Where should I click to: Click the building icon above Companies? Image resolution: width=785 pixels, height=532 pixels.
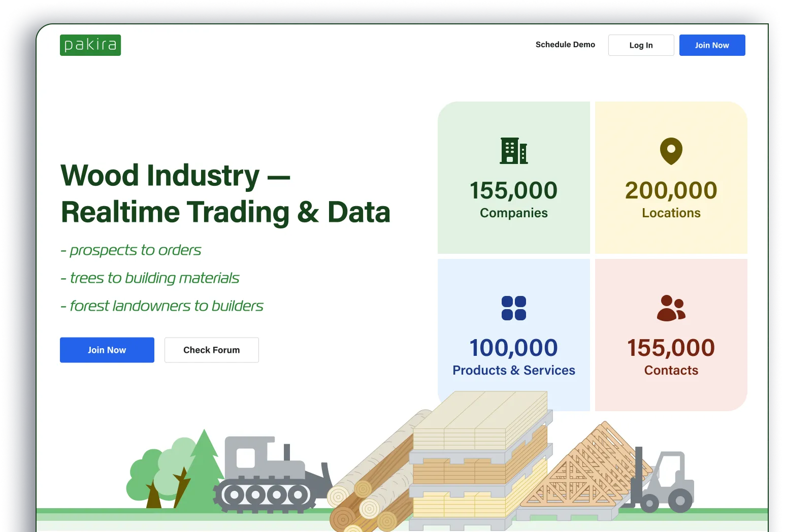[513, 151]
